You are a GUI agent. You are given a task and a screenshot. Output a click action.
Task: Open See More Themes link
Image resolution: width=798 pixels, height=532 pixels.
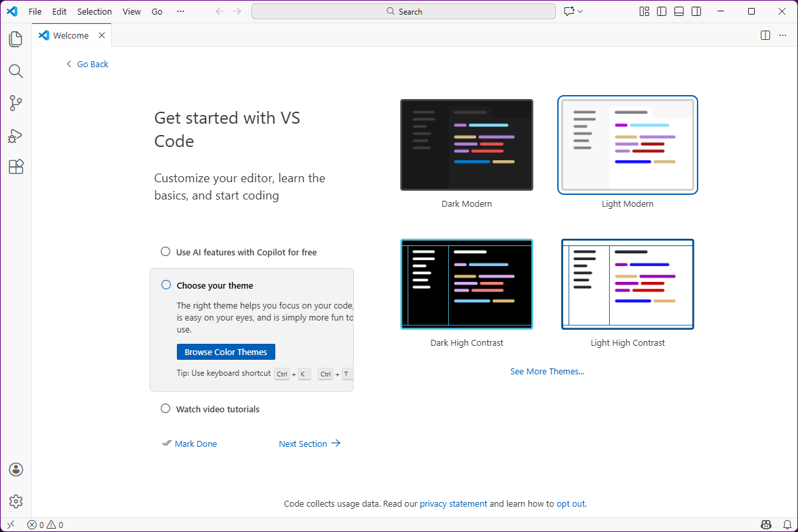[547, 371]
